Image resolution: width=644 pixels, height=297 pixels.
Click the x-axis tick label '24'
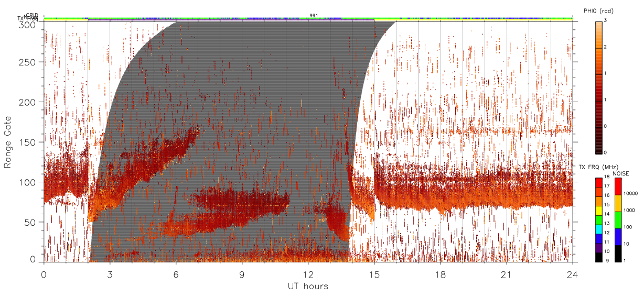pos(572,274)
